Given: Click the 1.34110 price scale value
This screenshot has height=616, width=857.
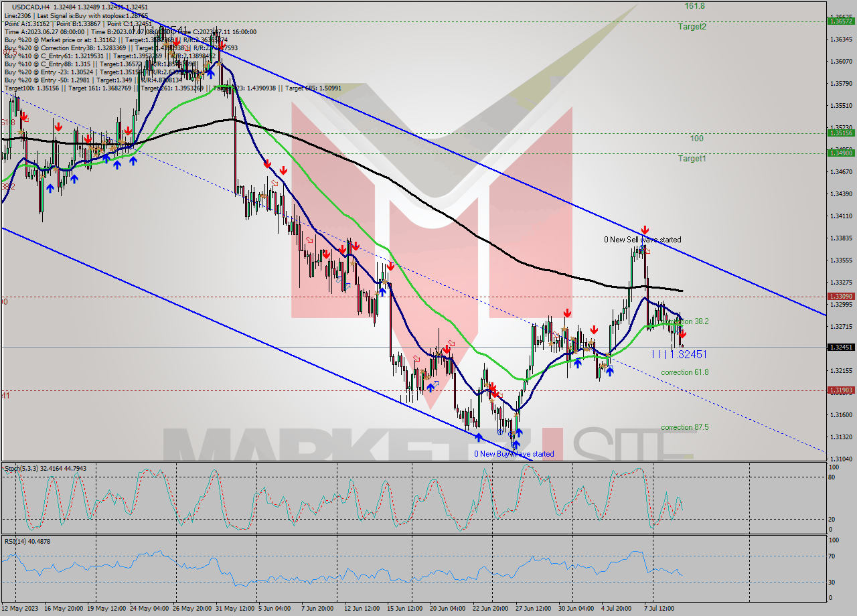Looking at the screenshot, I should [x=841, y=216].
